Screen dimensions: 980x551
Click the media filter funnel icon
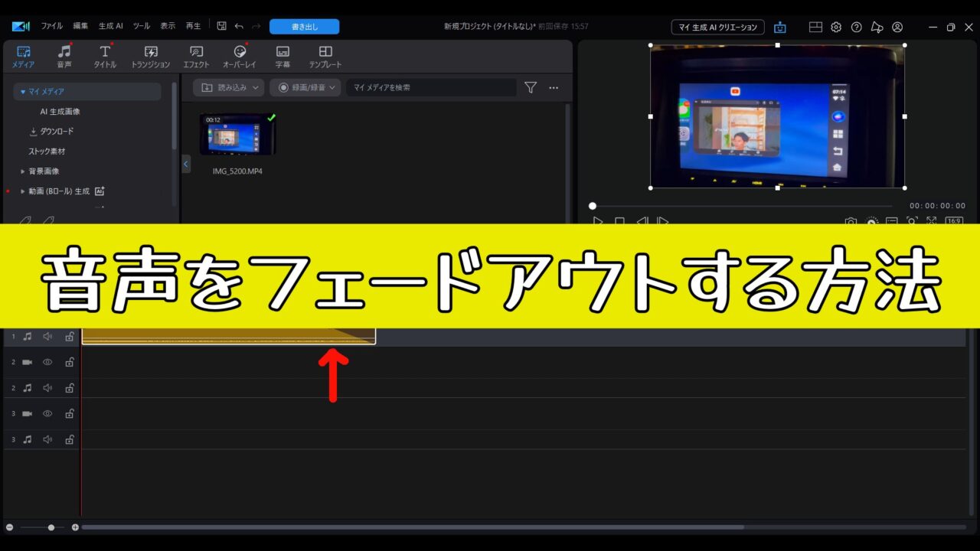pyautogui.click(x=531, y=88)
